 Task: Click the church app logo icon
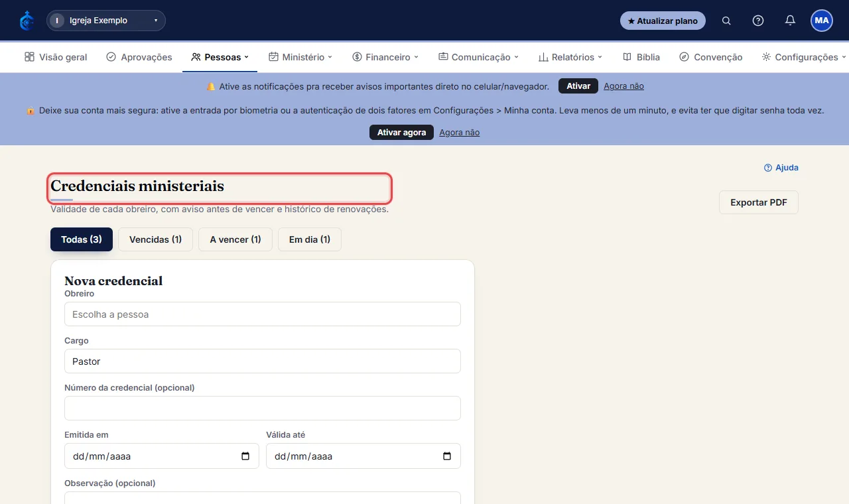click(27, 21)
